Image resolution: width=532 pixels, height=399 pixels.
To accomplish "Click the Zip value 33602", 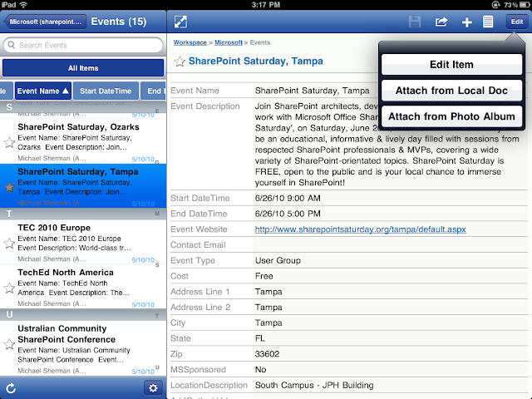I will coord(267,354).
